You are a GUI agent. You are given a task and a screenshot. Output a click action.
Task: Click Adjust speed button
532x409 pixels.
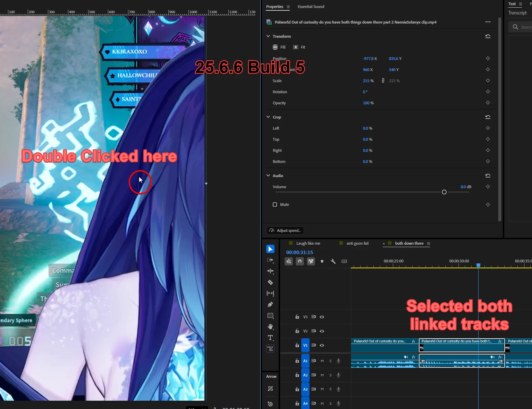(285, 230)
